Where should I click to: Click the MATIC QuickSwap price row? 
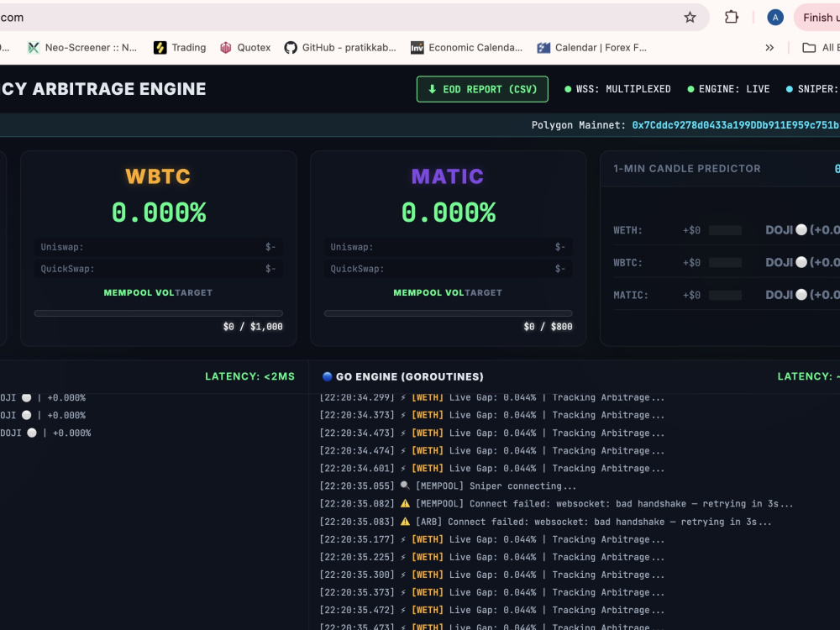[449, 269]
